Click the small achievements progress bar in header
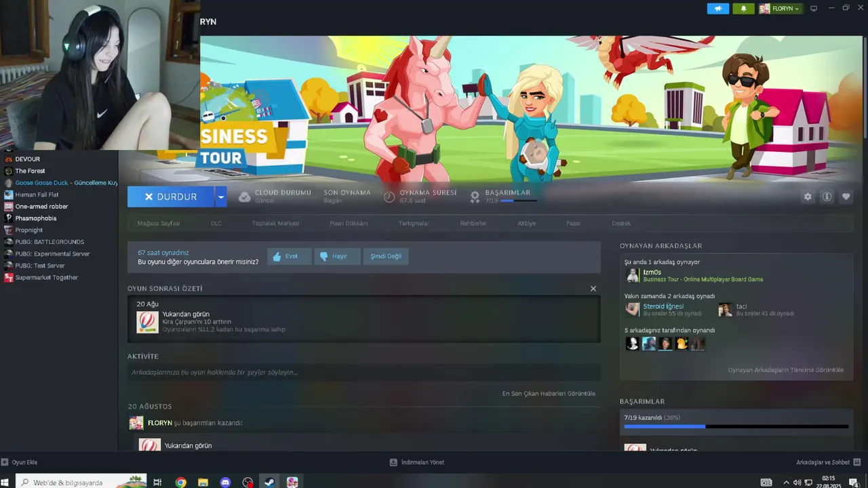This screenshot has width=868, height=488. pyautogui.click(x=519, y=201)
